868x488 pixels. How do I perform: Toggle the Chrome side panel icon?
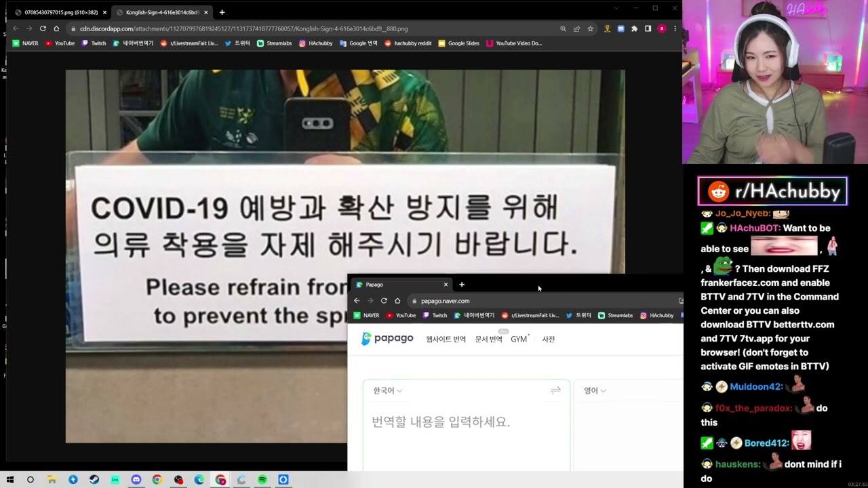coord(648,28)
